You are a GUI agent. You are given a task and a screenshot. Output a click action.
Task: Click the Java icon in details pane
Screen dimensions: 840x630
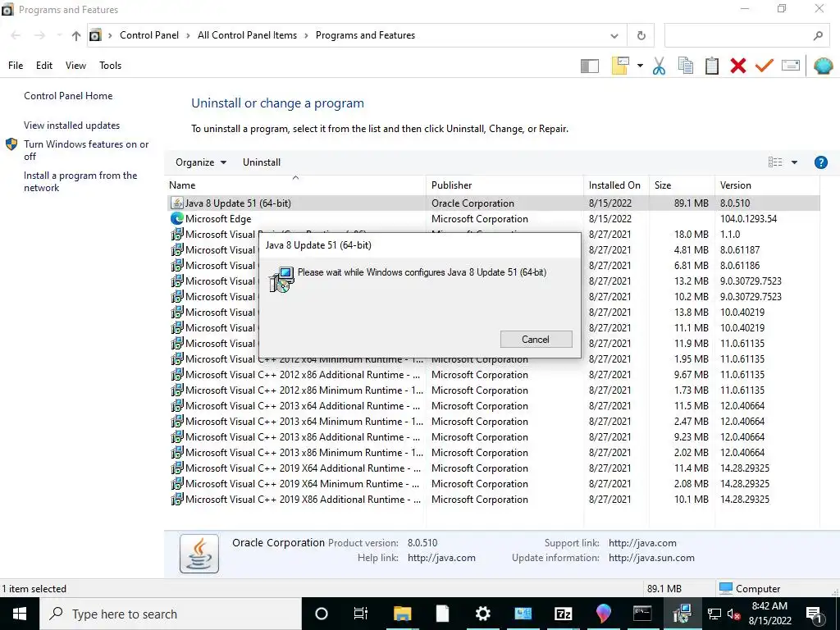(x=199, y=554)
